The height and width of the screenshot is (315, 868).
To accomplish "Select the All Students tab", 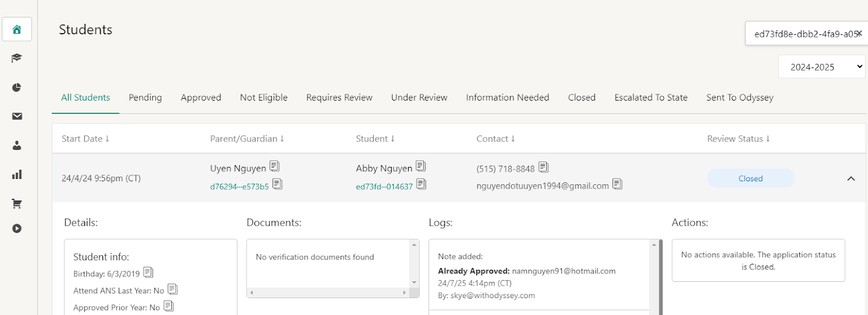I will pos(86,98).
